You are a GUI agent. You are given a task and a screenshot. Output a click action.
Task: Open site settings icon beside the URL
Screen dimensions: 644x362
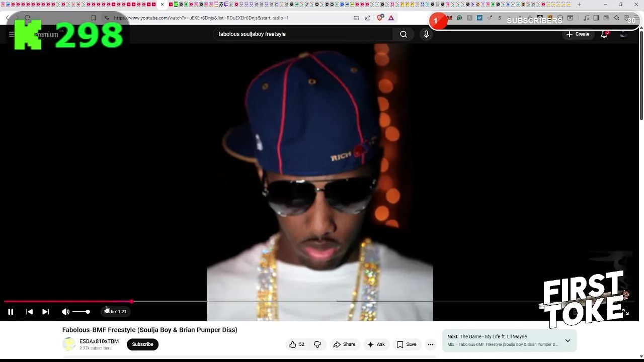click(x=106, y=18)
